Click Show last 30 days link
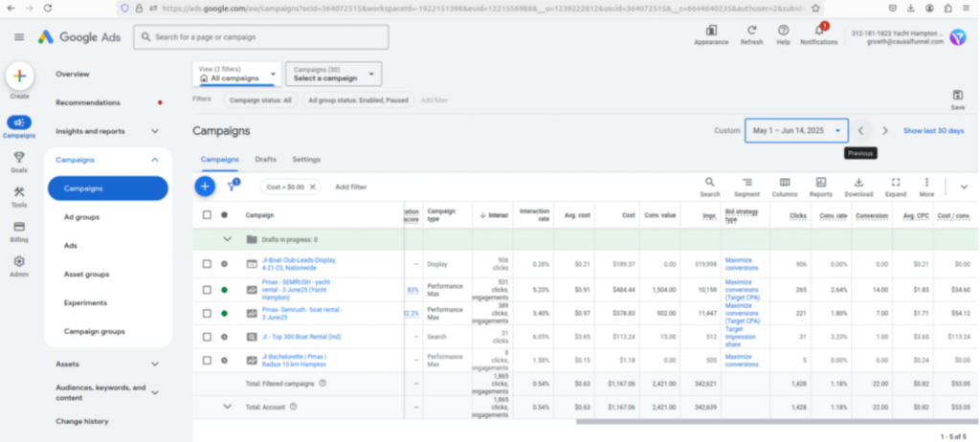980x442 pixels. click(x=933, y=130)
